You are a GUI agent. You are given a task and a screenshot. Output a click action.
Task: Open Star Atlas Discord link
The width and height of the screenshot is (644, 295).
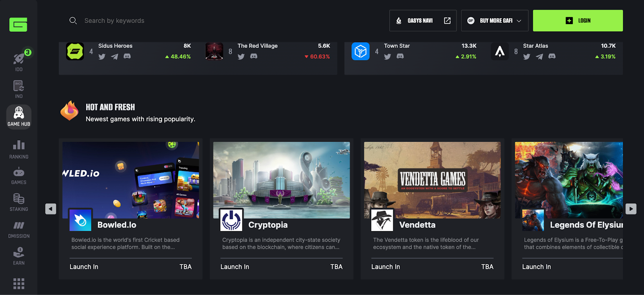pos(552,56)
